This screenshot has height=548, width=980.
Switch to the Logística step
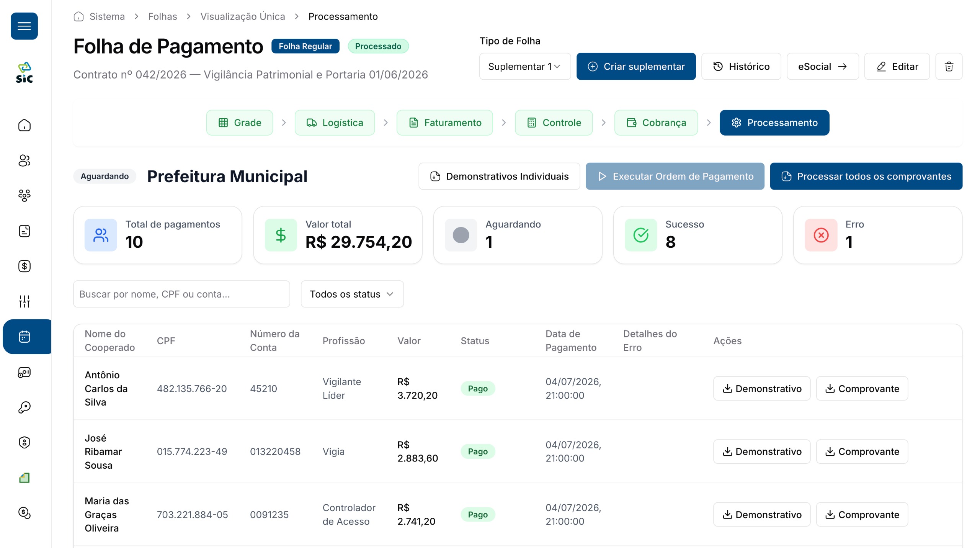click(335, 123)
